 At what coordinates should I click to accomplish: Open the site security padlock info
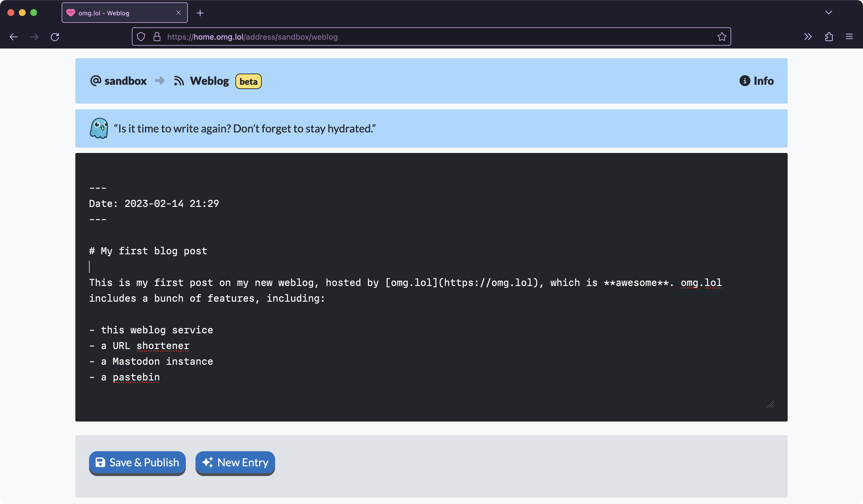click(157, 37)
